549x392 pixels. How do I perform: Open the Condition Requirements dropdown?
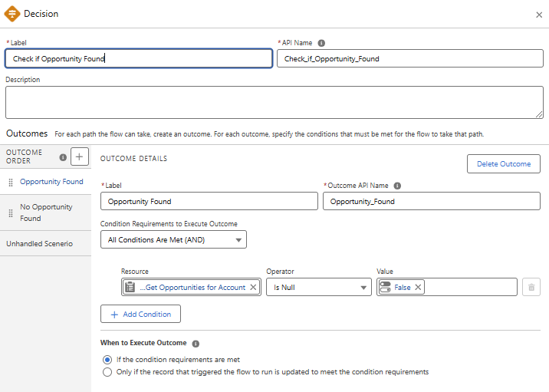[x=173, y=240]
